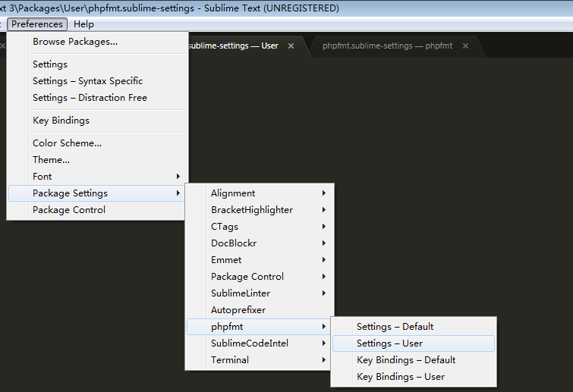Viewport: 573px width, 392px height.
Task: Expand the BracketHighlighter submenu
Action: 252,210
